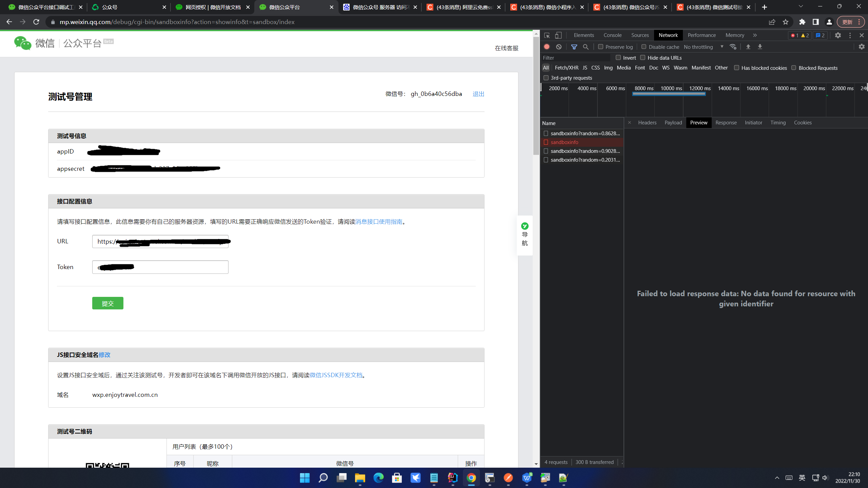Show hidden system tray icons

pos(777,478)
